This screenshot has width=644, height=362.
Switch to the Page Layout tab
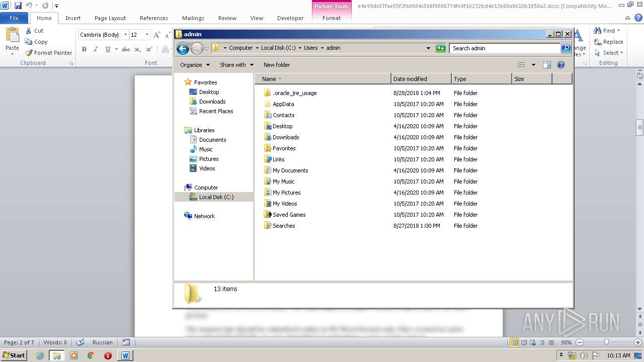[110, 18]
